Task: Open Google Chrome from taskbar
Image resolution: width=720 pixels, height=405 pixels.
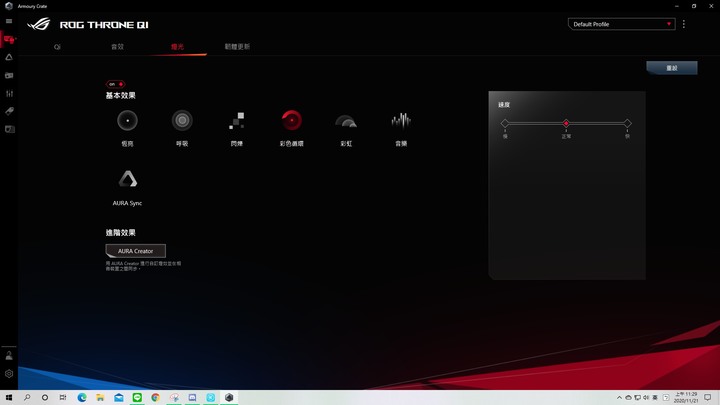Action: [x=155, y=397]
